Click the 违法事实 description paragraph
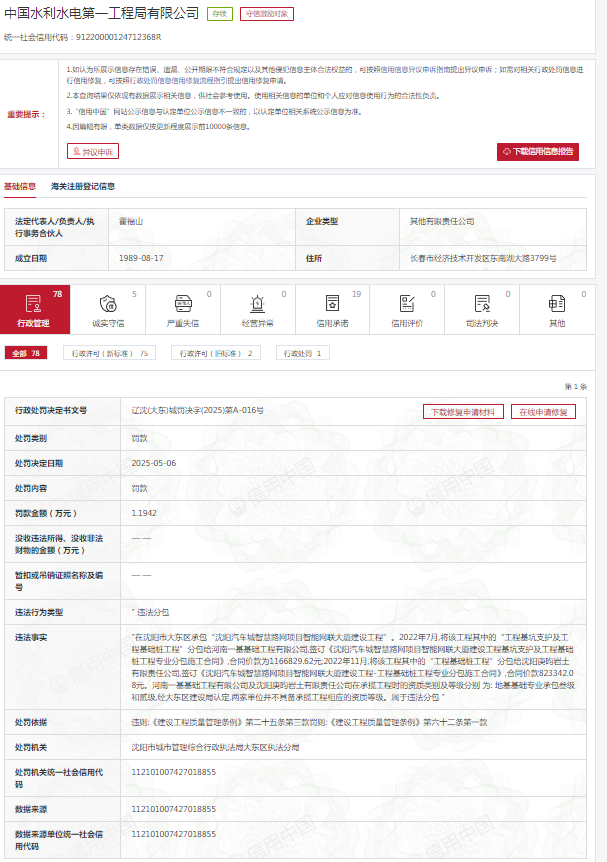 pos(353,667)
